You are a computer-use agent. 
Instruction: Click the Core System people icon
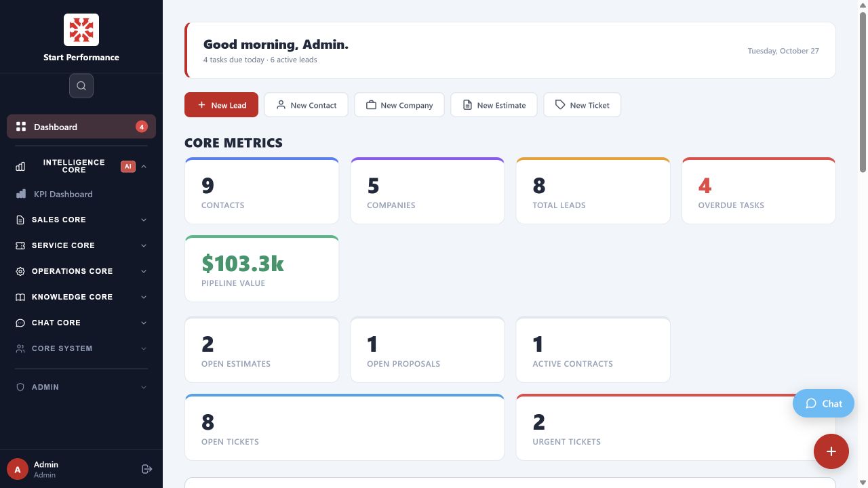[x=20, y=348]
